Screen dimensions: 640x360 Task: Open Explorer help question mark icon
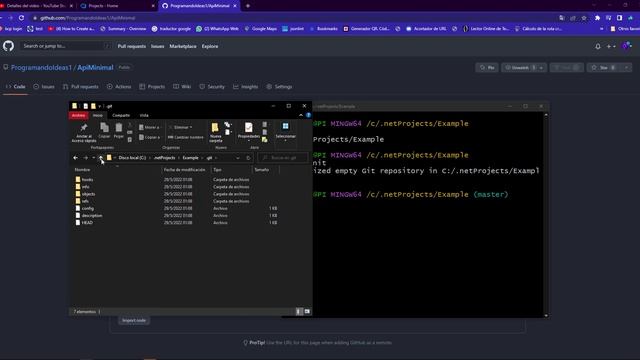(x=308, y=116)
